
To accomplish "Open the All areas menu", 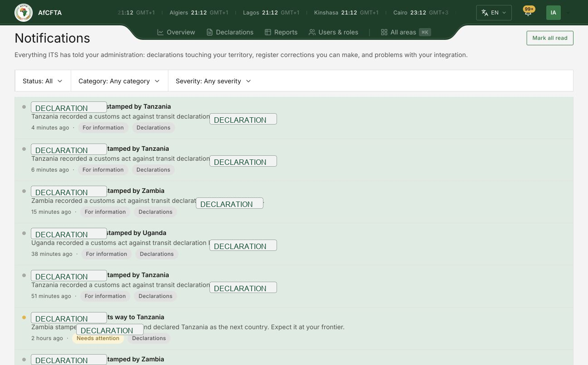I will pos(406,32).
